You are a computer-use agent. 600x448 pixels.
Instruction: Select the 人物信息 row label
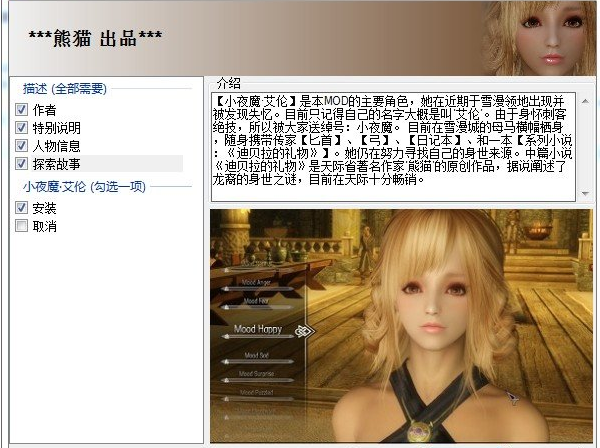tap(57, 146)
